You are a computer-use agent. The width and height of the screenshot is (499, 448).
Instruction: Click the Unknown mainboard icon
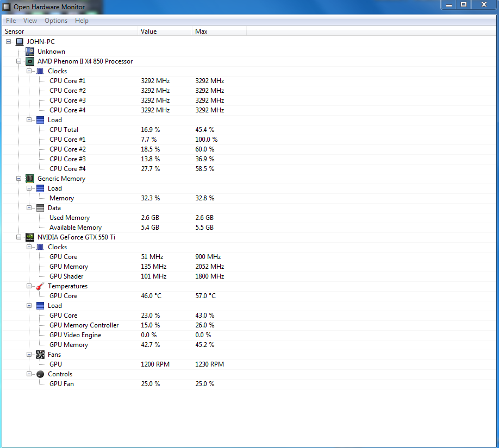coord(30,52)
